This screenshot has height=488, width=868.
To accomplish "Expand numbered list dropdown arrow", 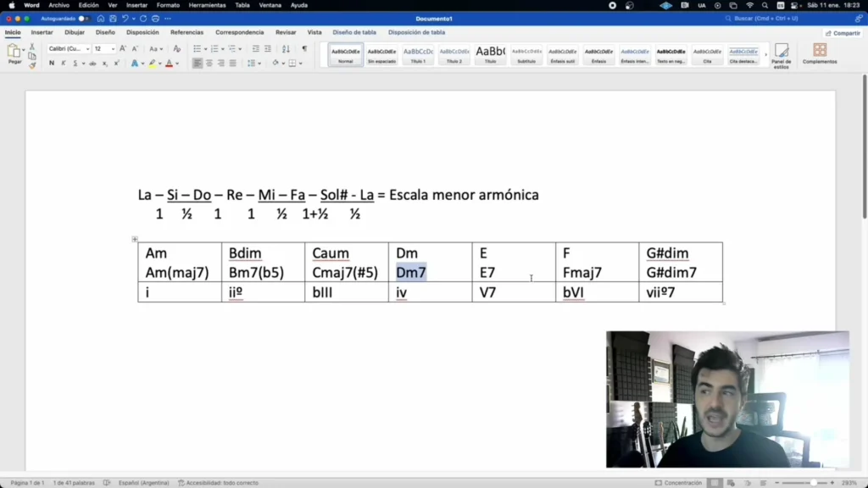I will [223, 49].
